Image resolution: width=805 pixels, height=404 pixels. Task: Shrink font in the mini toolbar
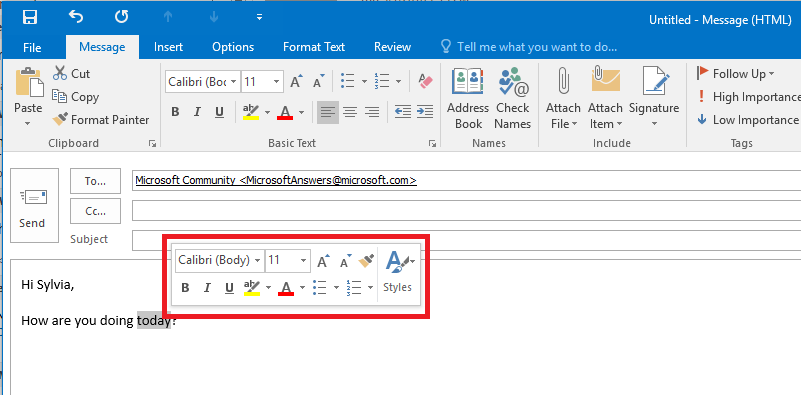tap(346, 261)
